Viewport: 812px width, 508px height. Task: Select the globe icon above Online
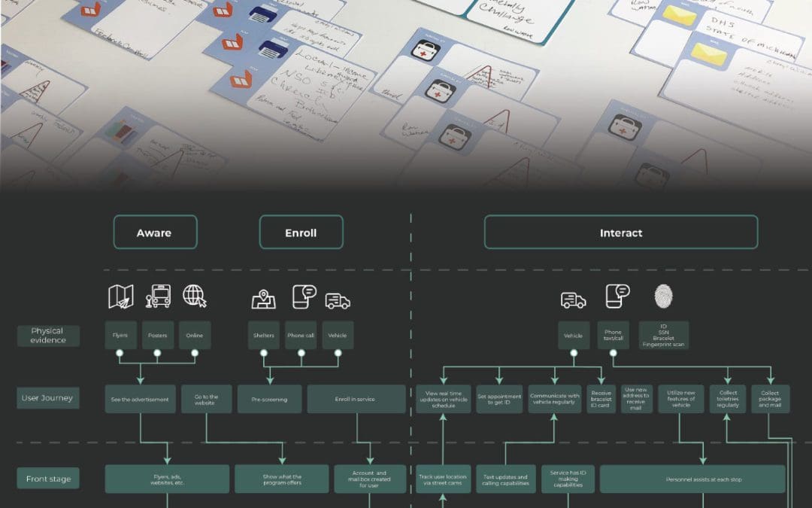pos(195,297)
